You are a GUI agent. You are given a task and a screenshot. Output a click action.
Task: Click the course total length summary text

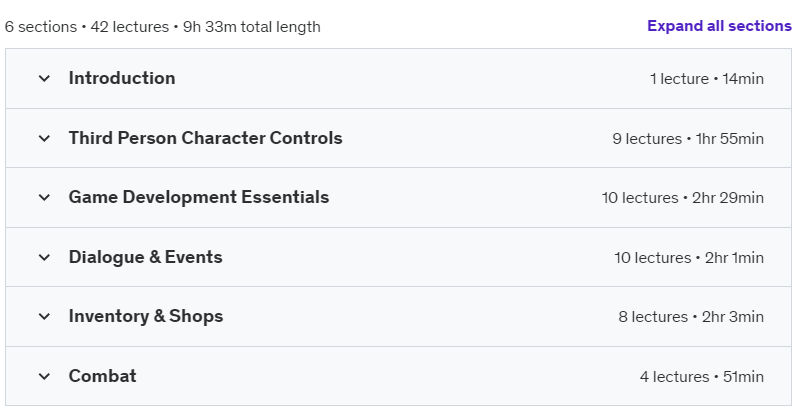[x=162, y=27]
